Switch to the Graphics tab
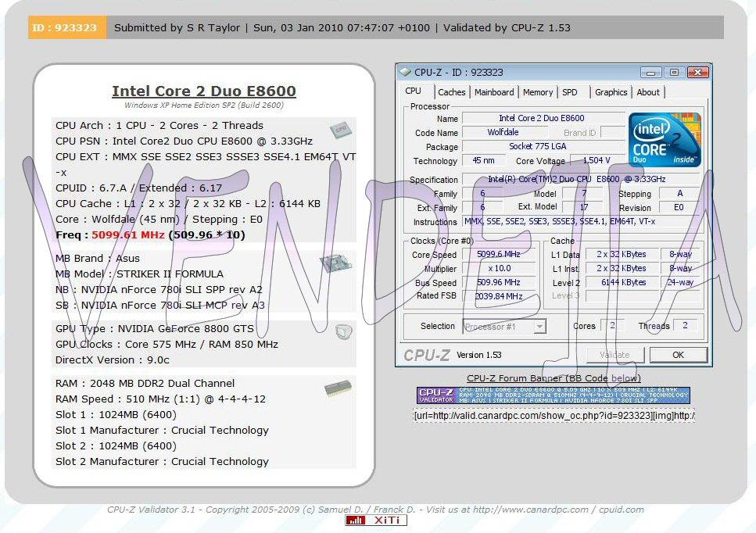 [611, 92]
